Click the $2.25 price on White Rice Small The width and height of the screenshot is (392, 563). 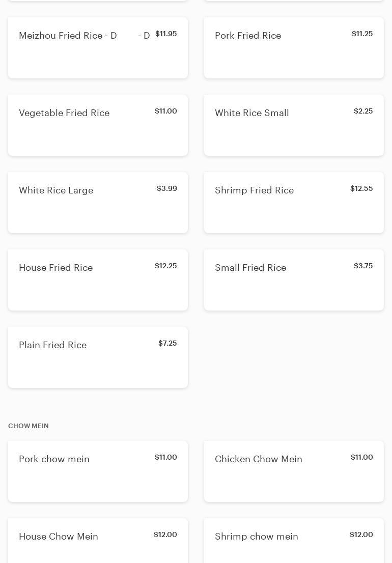click(x=363, y=111)
